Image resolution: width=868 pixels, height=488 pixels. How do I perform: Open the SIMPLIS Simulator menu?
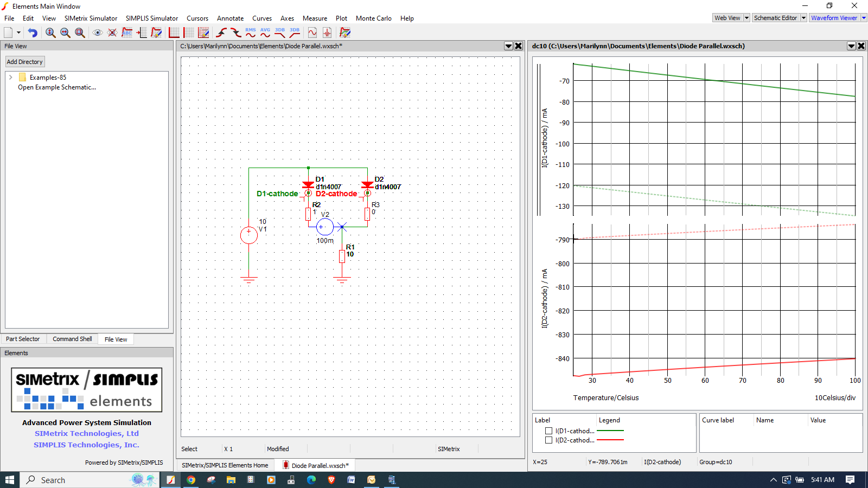tap(152, 18)
